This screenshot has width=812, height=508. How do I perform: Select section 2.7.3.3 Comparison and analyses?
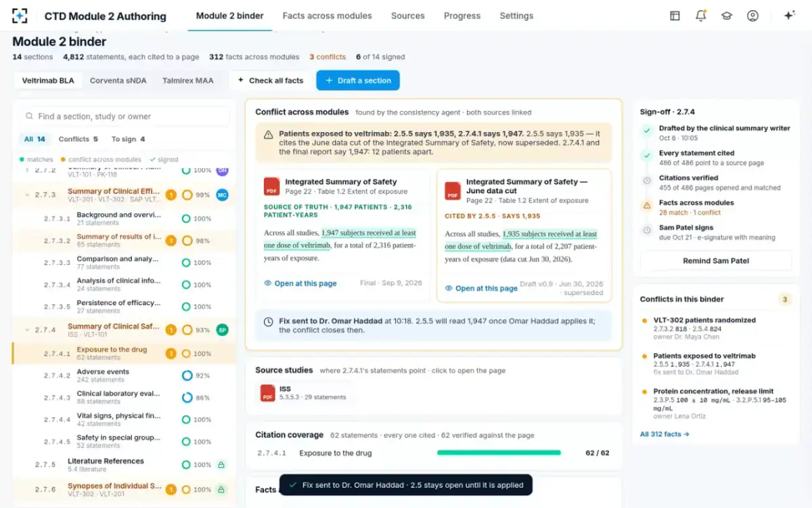124,262
